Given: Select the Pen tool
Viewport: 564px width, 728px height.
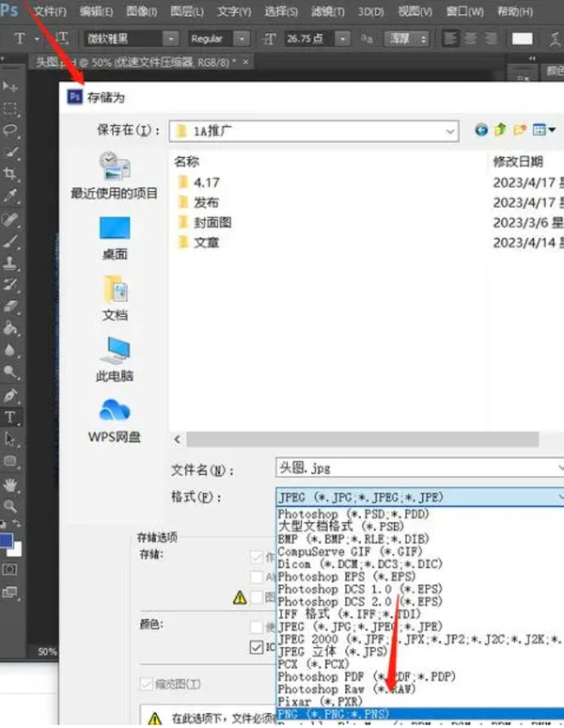Looking at the screenshot, I should click(x=9, y=395).
